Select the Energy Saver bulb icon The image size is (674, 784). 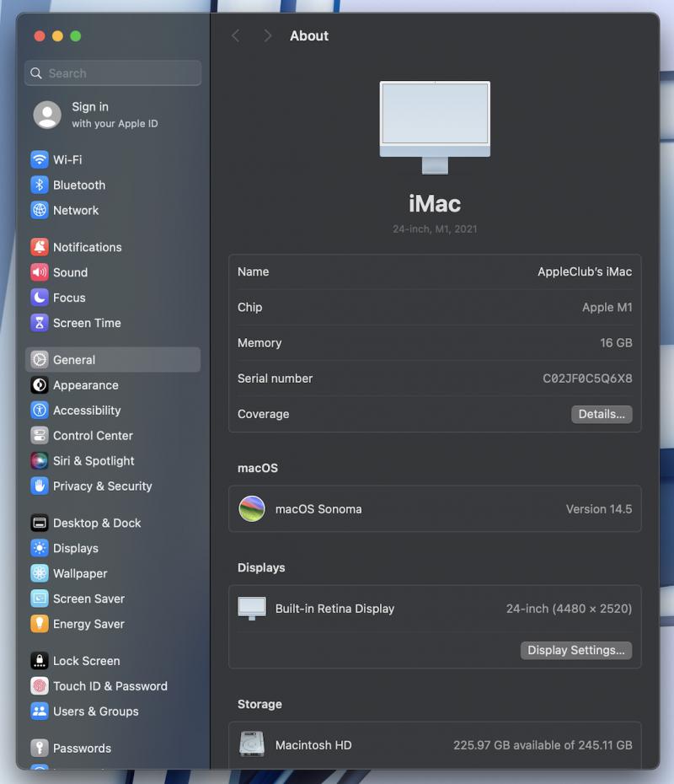click(40, 624)
